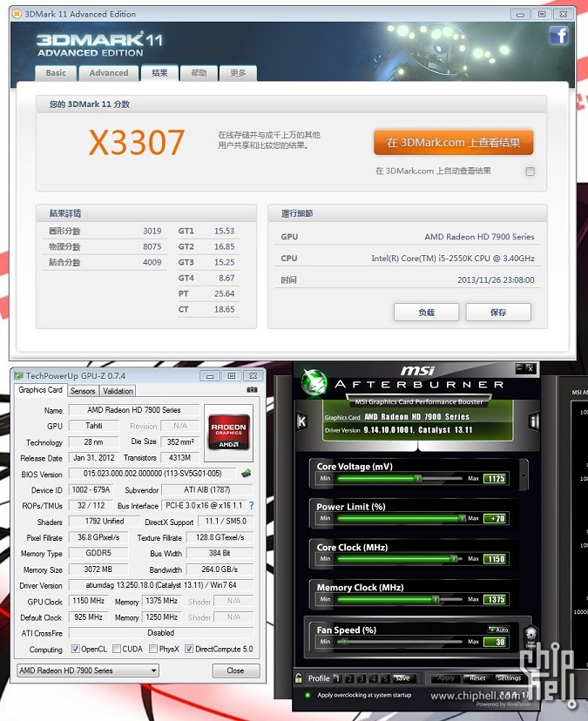588x721 pixels.
Task: Open the 帮助 help tab
Action: pyautogui.click(x=199, y=73)
